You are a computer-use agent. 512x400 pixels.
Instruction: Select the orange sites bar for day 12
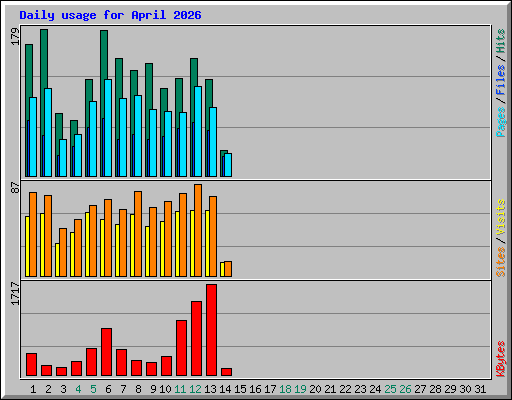coord(198,230)
